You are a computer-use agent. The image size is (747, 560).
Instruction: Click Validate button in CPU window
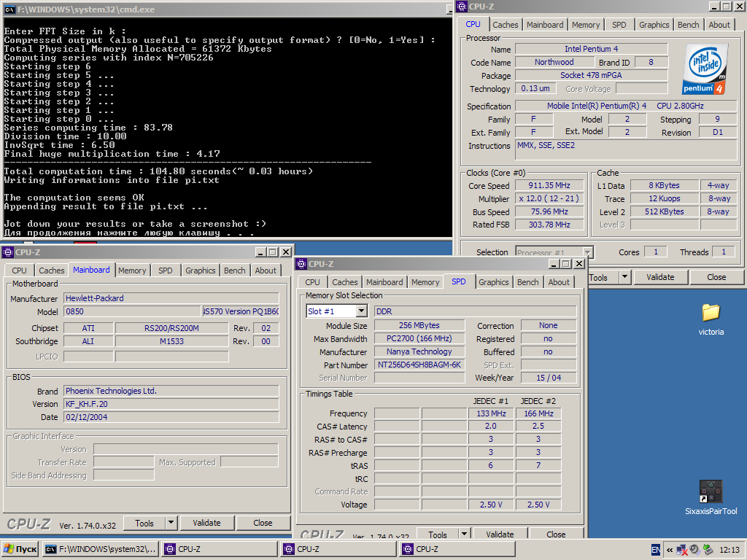pyautogui.click(x=660, y=276)
